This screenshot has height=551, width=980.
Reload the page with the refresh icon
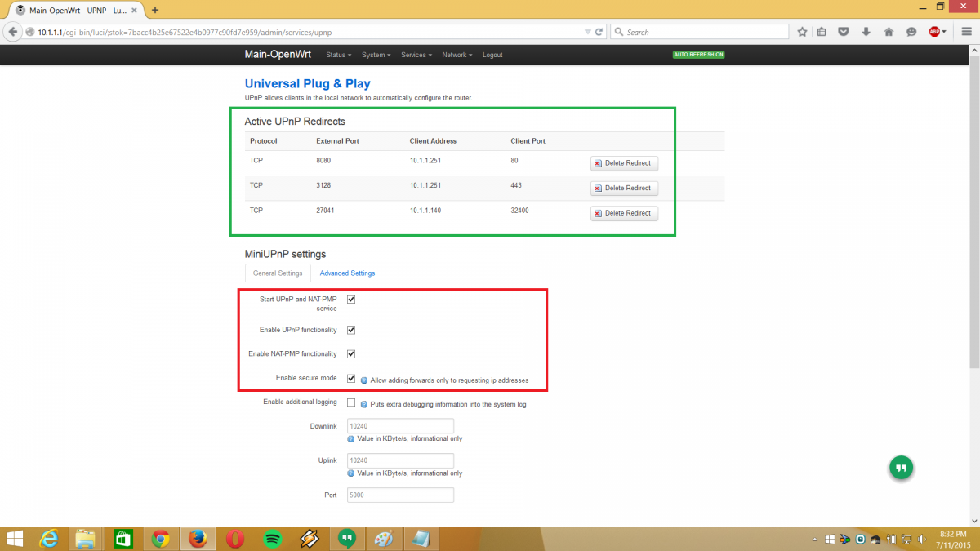[x=599, y=32]
